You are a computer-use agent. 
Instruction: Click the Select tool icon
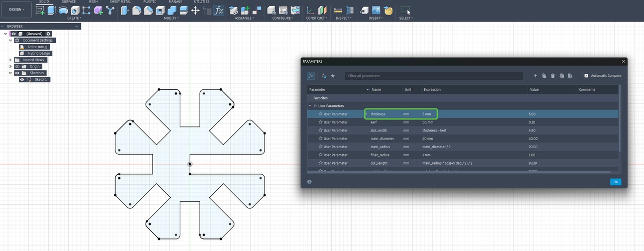point(406,10)
